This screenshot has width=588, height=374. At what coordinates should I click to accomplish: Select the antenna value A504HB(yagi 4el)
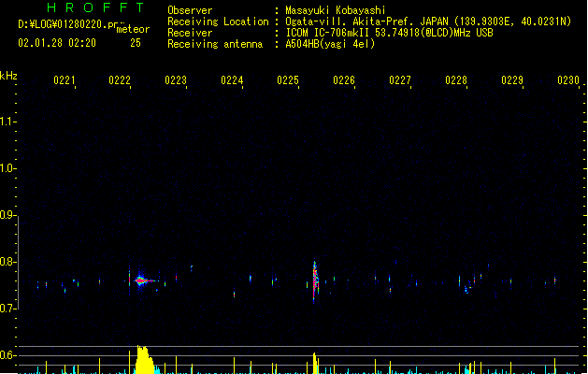coord(330,44)
